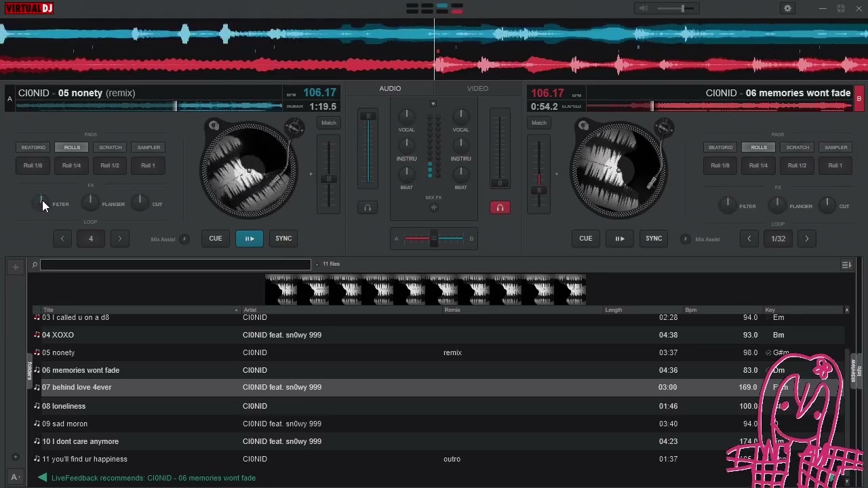Toggle deck B red headphone cue button
This screenshot has height=488, width=868.
500,207
